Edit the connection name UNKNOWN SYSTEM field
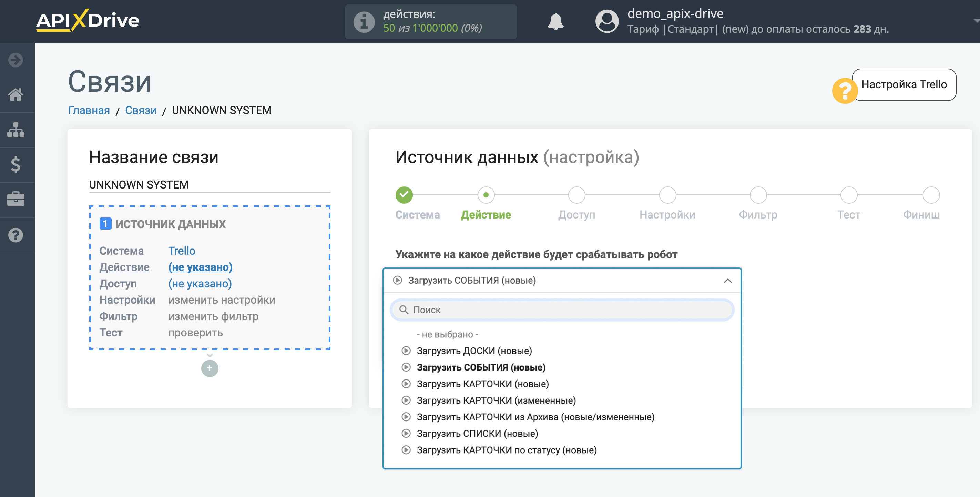The width and height of the screenshot is (980, 497). (x=210, y=185)
